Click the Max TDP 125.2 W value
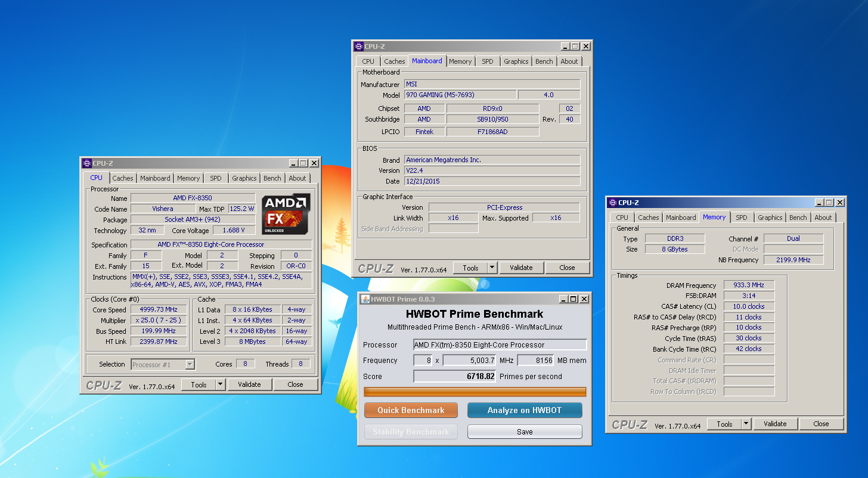This screenshot has height=478, width=868. 242,209
